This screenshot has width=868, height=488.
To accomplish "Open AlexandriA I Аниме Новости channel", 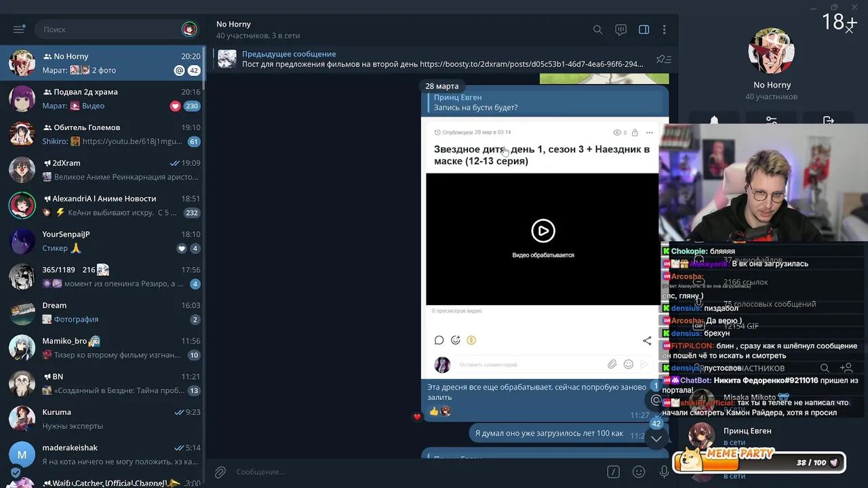I will pyautogui.click(x=102, y=205).
